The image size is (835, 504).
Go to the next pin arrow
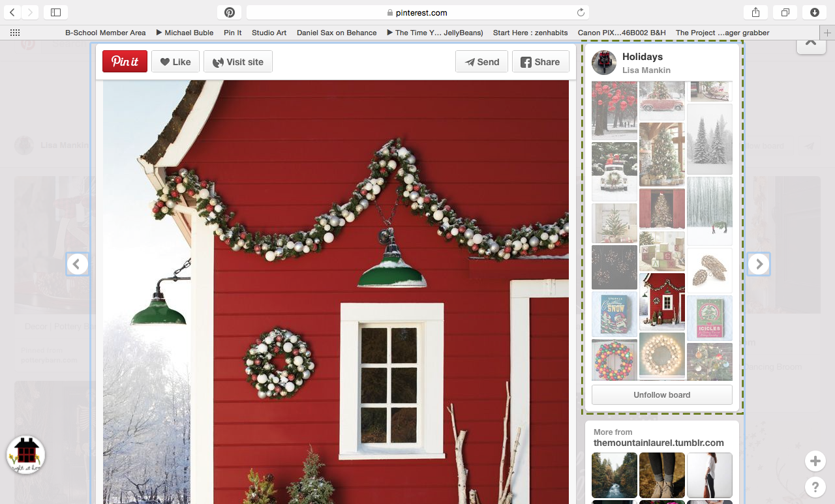coord(758,264)
